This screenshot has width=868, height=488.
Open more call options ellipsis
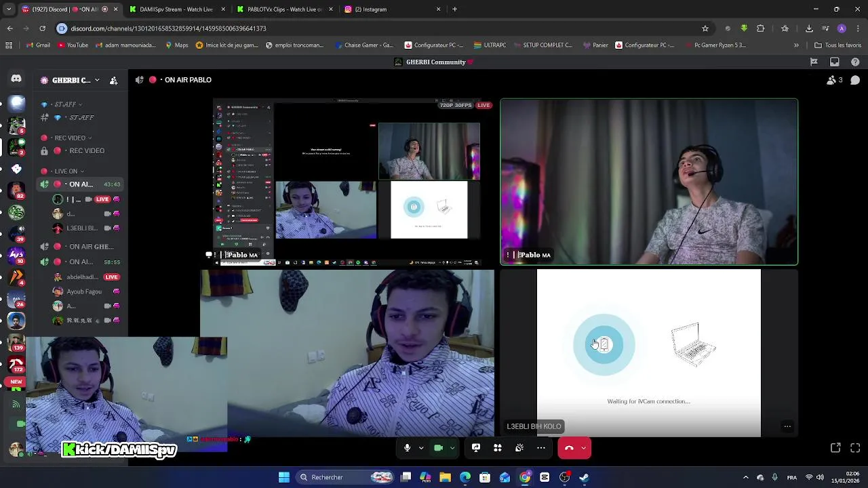tap(541, 448)
